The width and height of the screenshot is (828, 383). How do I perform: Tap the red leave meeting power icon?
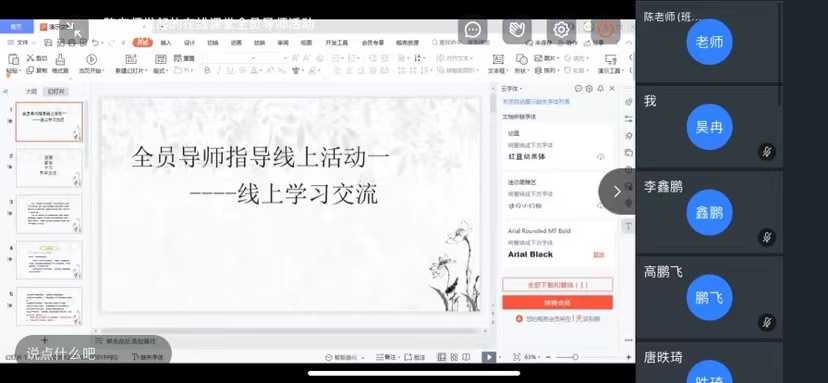[x=605, y=30]
